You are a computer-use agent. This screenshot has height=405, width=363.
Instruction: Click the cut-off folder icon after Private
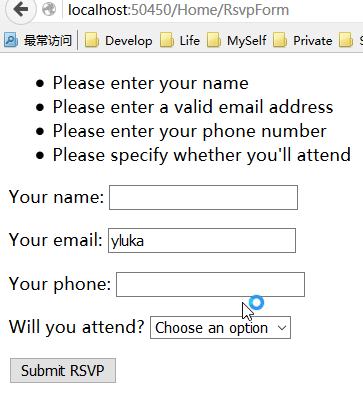tap(346, 41)
